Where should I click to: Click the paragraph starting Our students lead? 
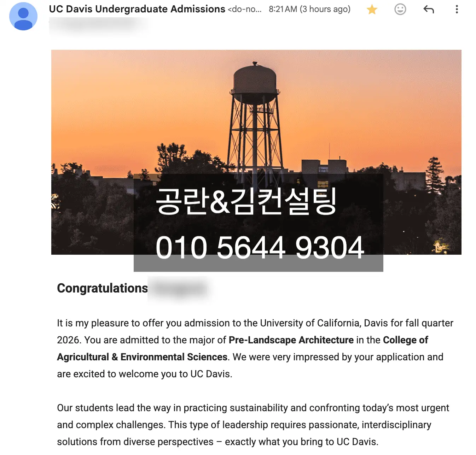253,425
